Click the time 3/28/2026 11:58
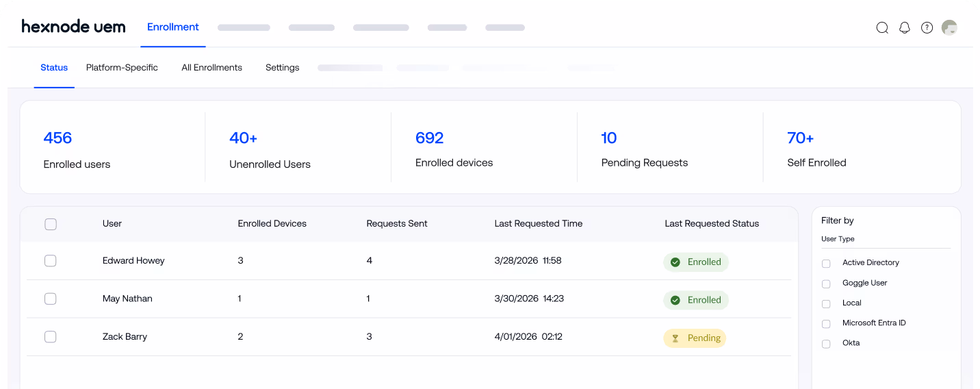 [x=528, y=261]
